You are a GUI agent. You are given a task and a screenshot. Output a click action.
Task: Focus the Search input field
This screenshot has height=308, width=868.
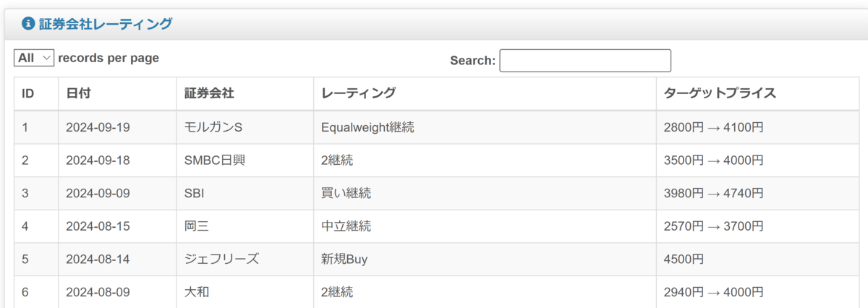pos(585,60)
